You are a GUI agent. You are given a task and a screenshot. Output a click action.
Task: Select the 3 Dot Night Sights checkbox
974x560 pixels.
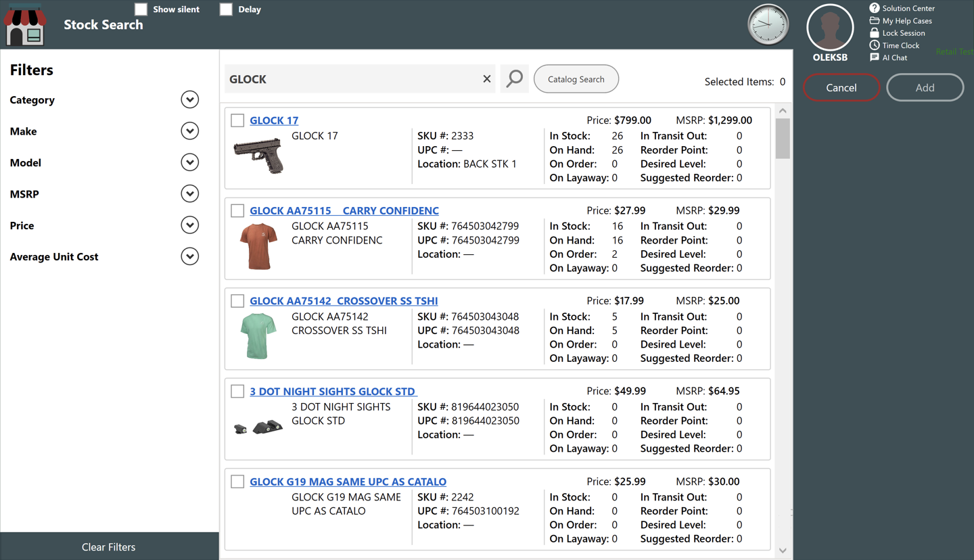point(237,391)
